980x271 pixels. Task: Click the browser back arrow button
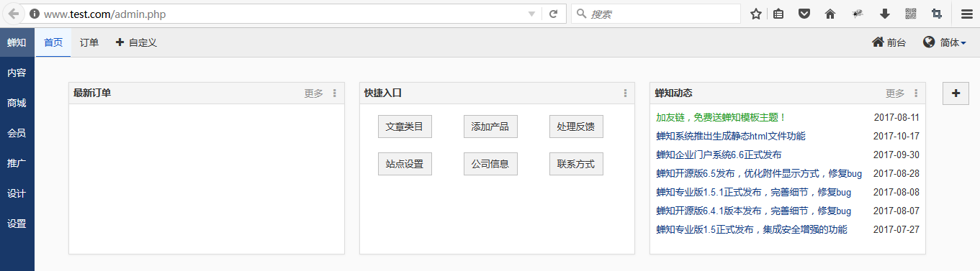click(13, 14)
